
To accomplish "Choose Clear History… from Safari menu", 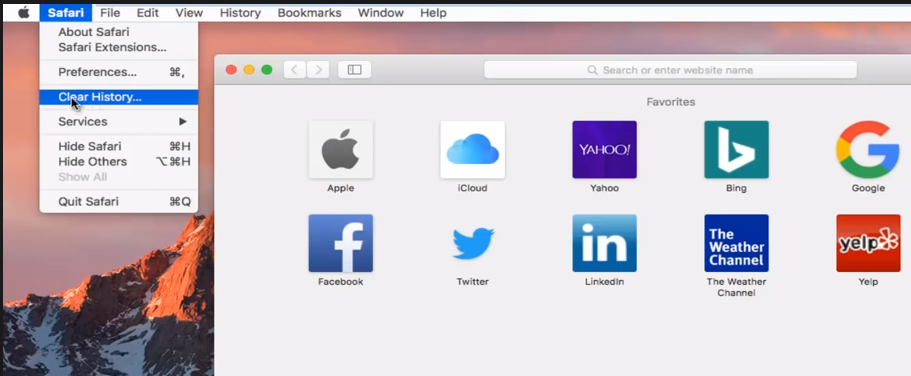I will point(119,97).
